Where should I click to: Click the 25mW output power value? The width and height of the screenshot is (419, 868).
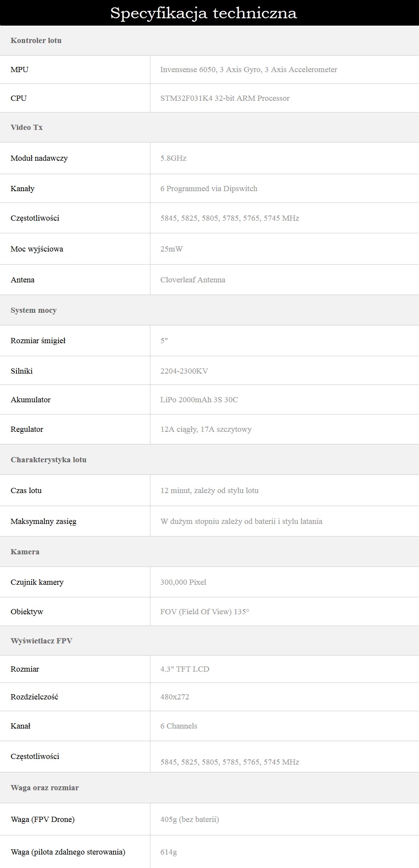[x=171, y=249]
